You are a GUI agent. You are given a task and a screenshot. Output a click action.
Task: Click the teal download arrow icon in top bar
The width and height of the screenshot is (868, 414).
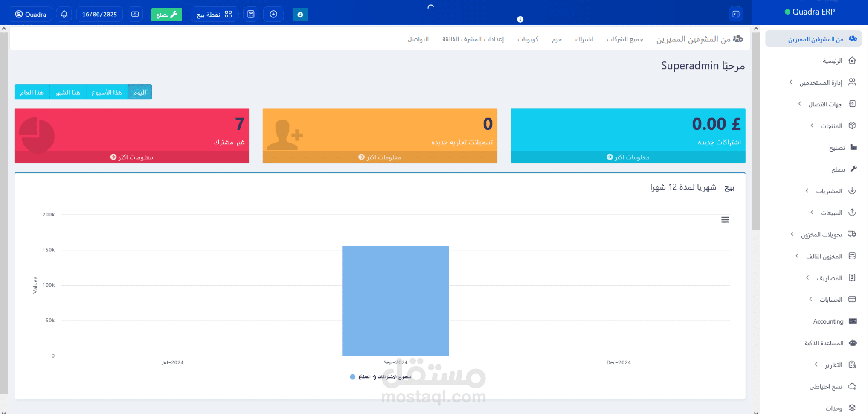300,14
